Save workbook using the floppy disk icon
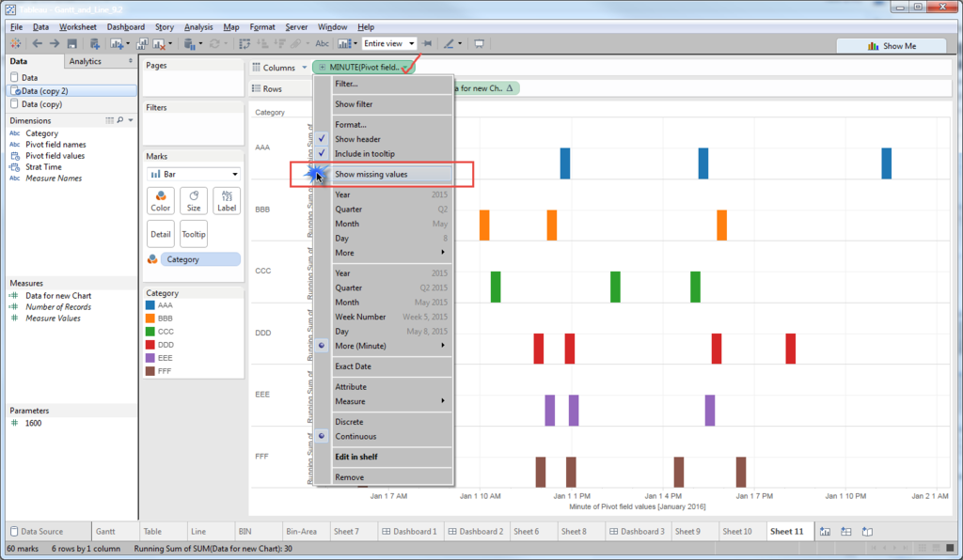 (x=71, y=43)
